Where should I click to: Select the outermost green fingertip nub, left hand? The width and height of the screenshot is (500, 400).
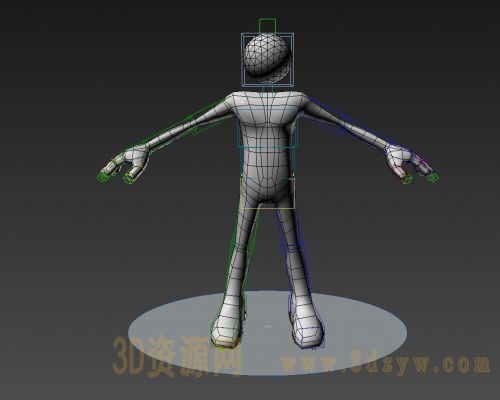click(x=103, y=177)
